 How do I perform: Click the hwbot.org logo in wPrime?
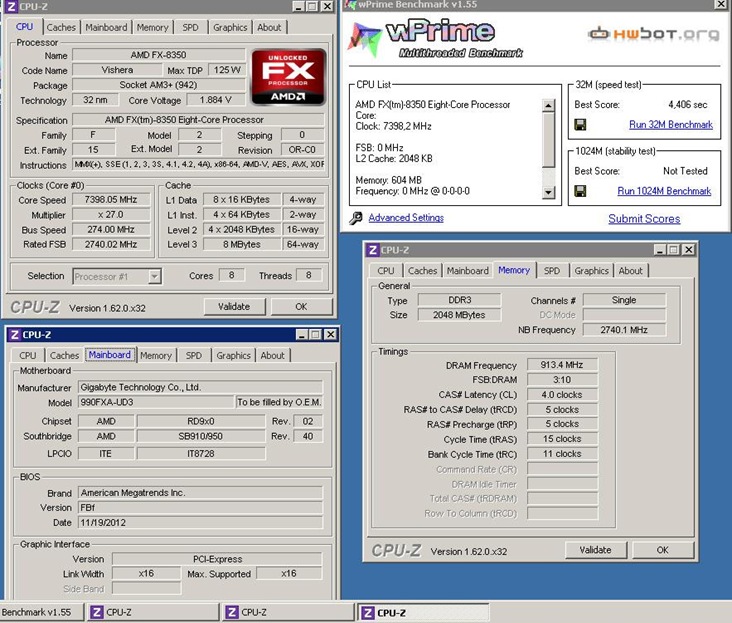coord(655,33)
